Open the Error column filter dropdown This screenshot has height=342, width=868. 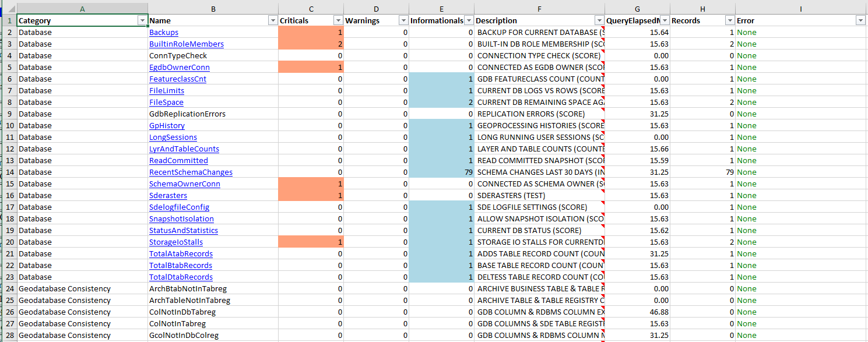[860, 20]
